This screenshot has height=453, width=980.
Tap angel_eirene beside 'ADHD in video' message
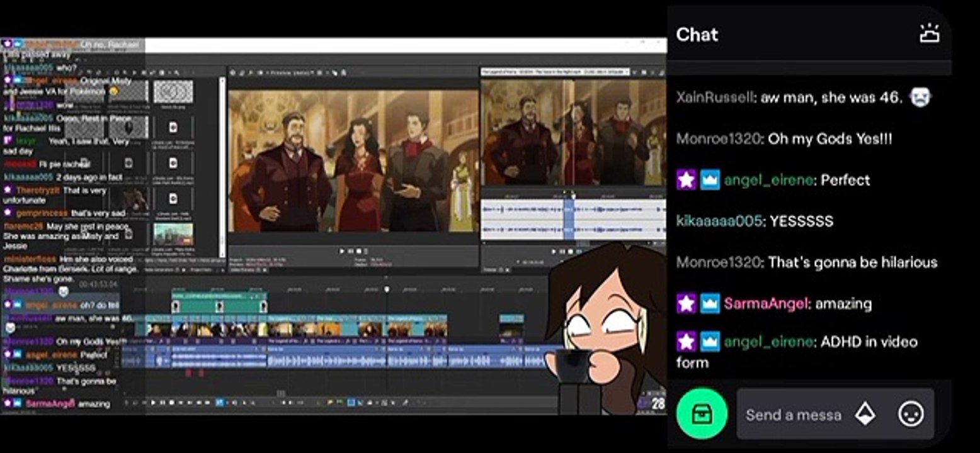768,342
